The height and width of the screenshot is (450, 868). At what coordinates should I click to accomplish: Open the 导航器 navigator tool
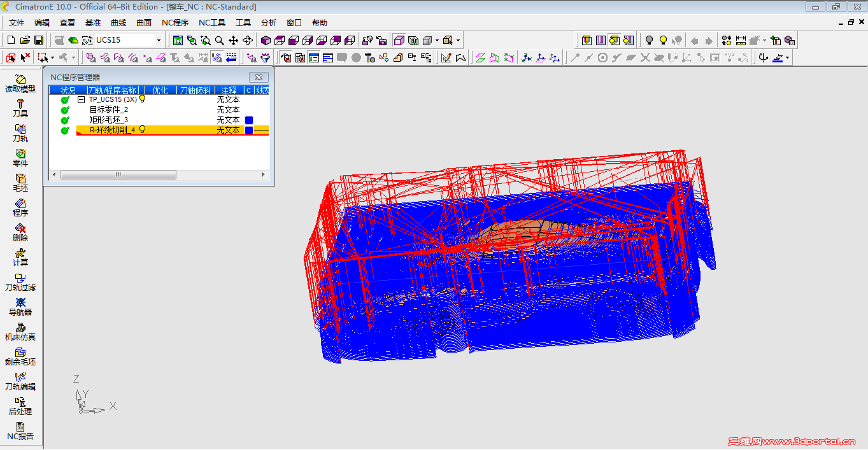tap(20, 307)
